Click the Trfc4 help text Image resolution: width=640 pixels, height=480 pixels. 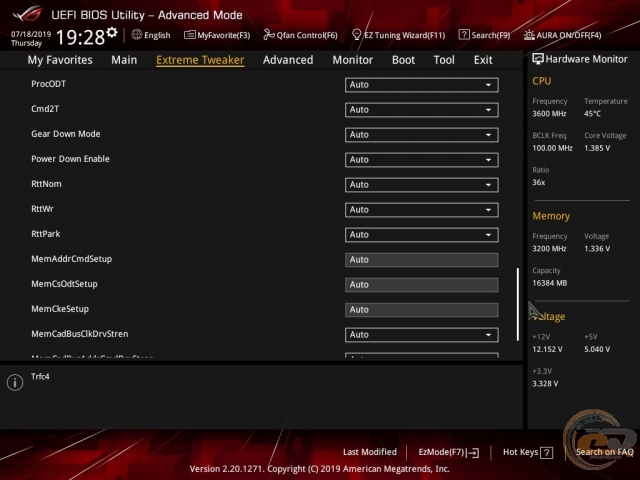tap(40, 376)
